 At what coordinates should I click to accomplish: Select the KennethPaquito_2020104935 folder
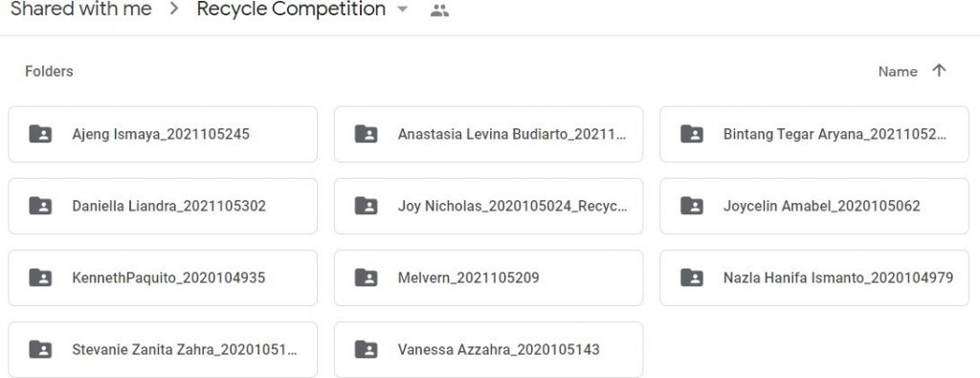[x=163, y=278]
